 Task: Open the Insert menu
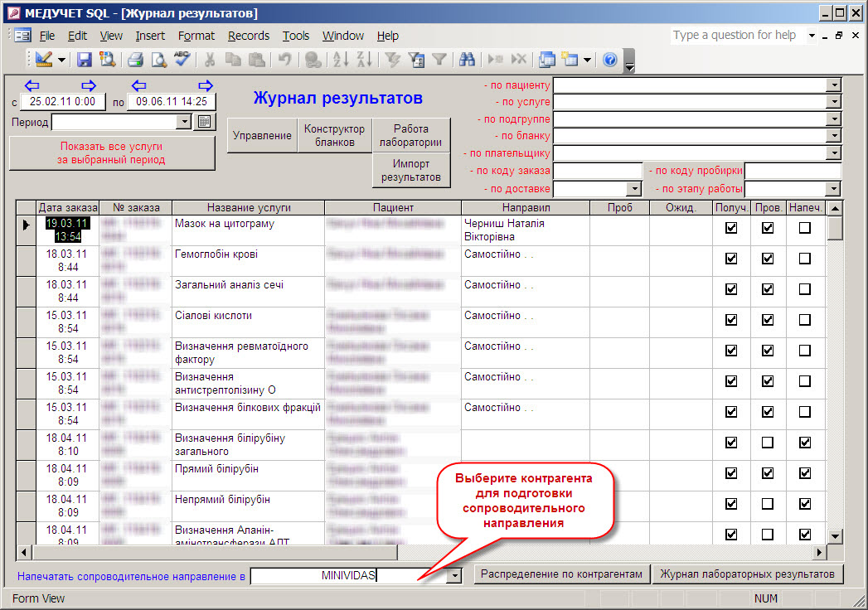click(150, 36)
